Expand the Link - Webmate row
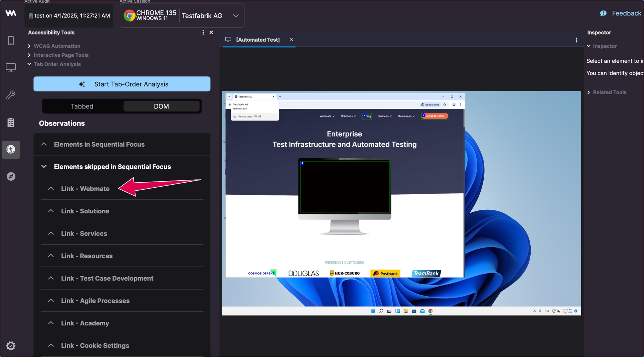The image size is (644, 357). tap(122, 189)
